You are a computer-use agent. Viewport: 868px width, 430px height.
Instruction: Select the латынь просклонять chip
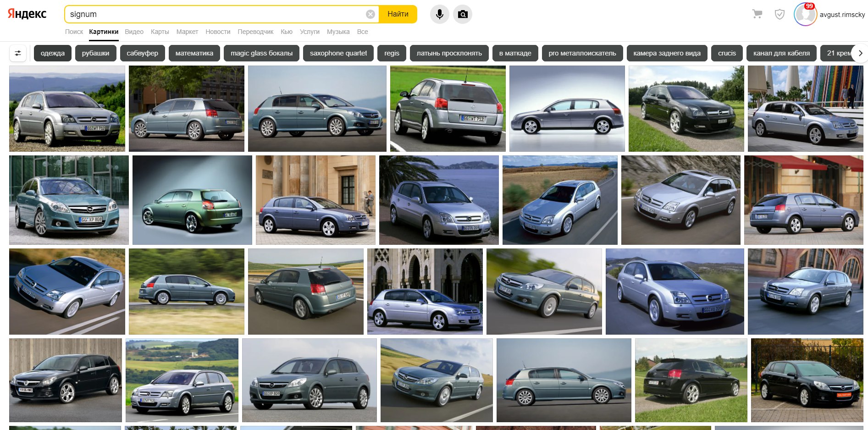point(449,53)
